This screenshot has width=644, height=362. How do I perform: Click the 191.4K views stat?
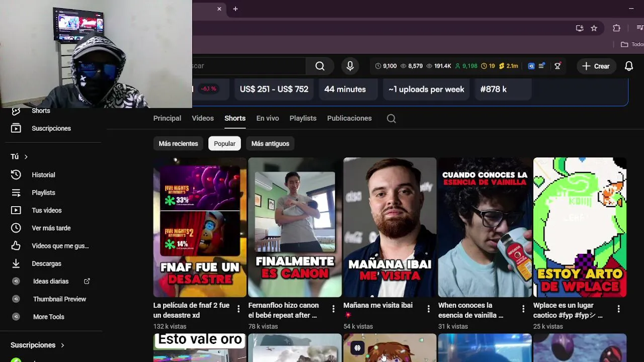click(x=439, y=66)
